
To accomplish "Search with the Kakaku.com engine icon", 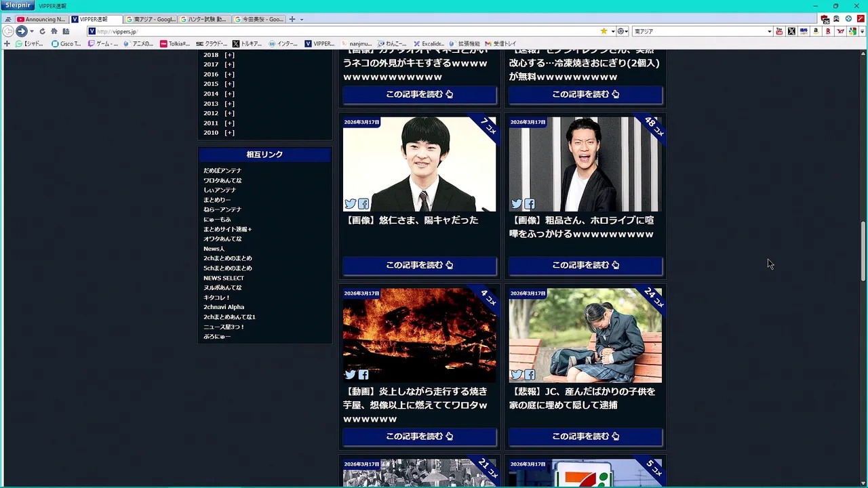I will (x=804, y=31).
